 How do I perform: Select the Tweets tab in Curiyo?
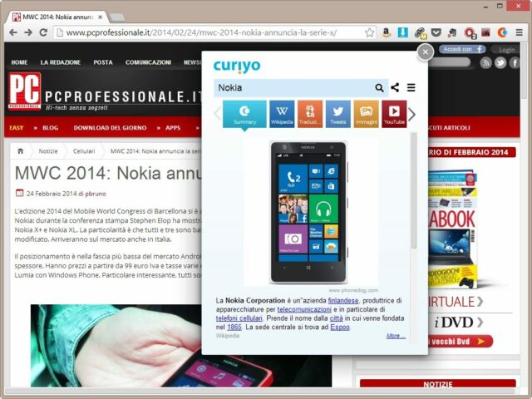click(337, 114)
